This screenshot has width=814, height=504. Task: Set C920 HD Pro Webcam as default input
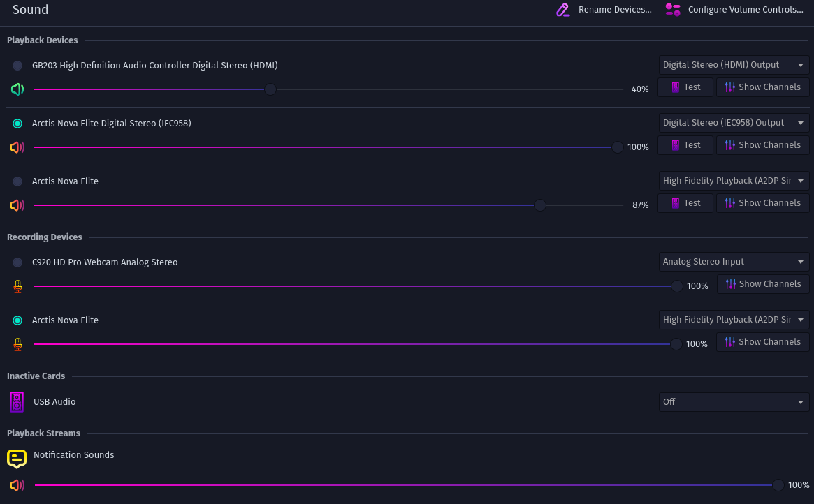[17, 262]
